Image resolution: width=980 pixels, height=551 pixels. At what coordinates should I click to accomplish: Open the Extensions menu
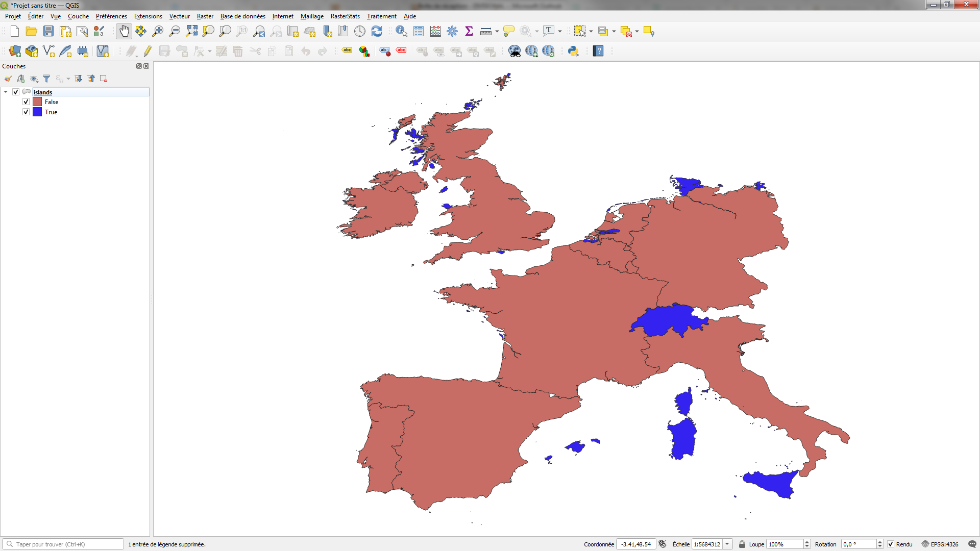pyautogui.click(x=148, y=16)
